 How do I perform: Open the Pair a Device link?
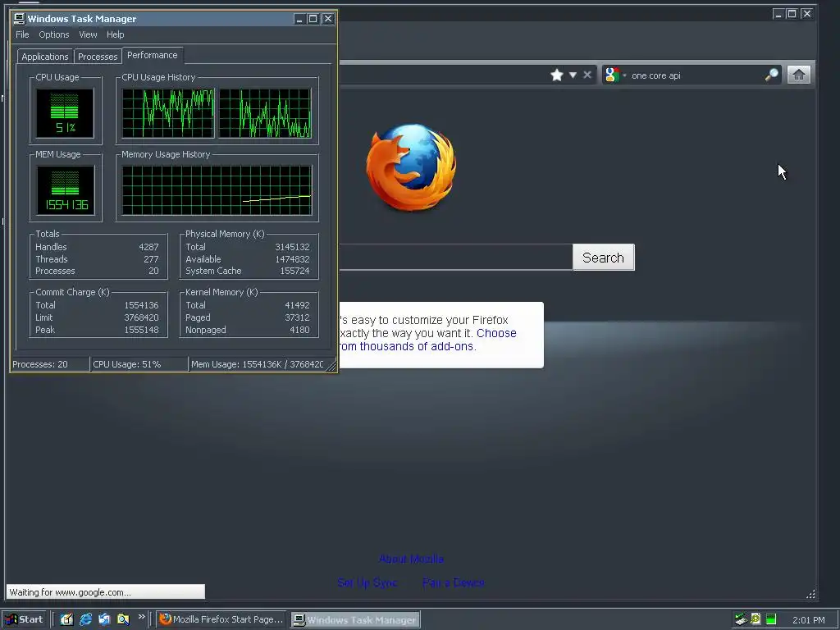(453, 582)
